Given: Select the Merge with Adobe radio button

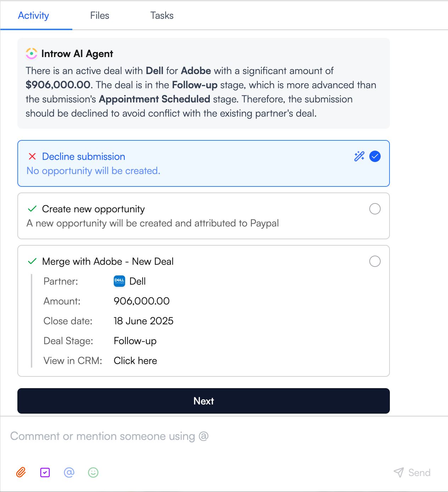Looking at the screenshot, I should [375, 261].
